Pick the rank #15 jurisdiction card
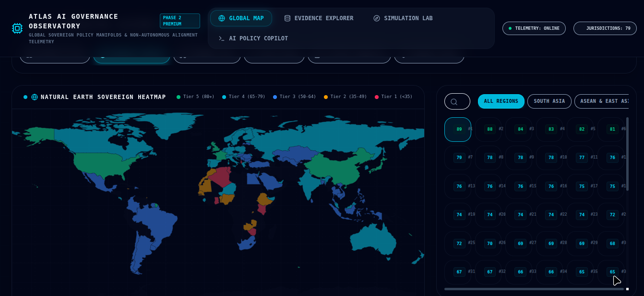This screenshot has height=296, width=644. pos(519,186)
